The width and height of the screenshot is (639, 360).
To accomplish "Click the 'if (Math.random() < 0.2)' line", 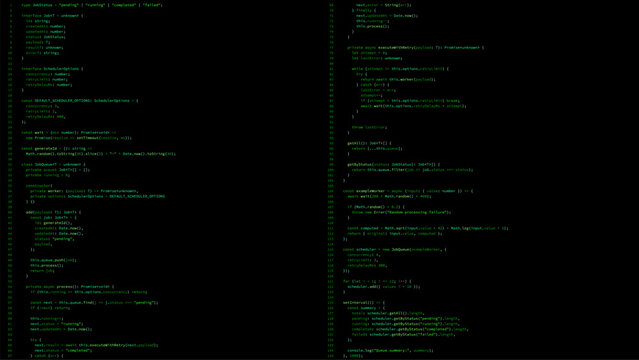I will pos(376,207).
